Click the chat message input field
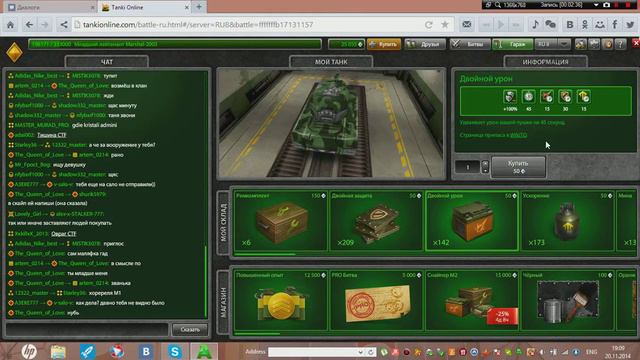The width and height of the screenshot is (640, 360). [x=87, y=329]
